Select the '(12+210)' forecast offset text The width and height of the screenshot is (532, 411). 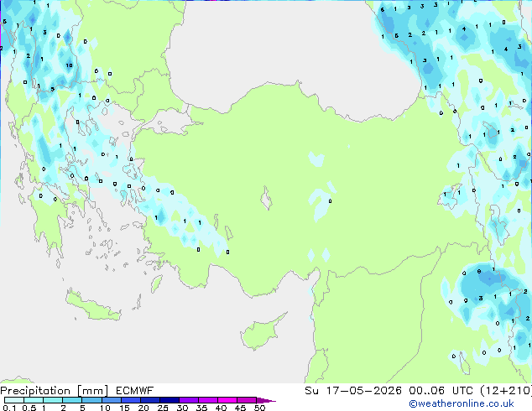(x=506, y=391)
